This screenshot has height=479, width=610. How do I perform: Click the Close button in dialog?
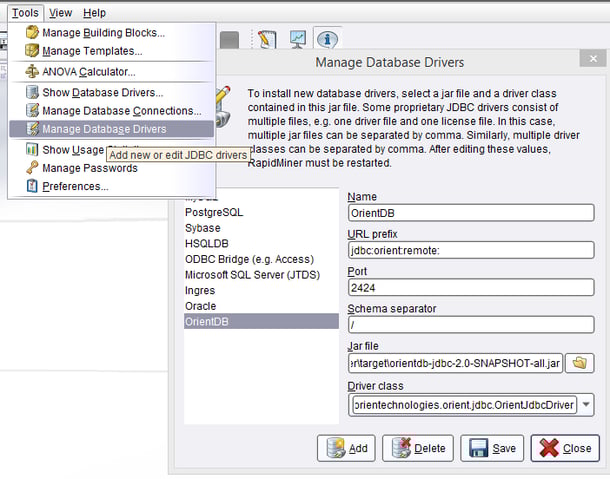coord(565,448)
